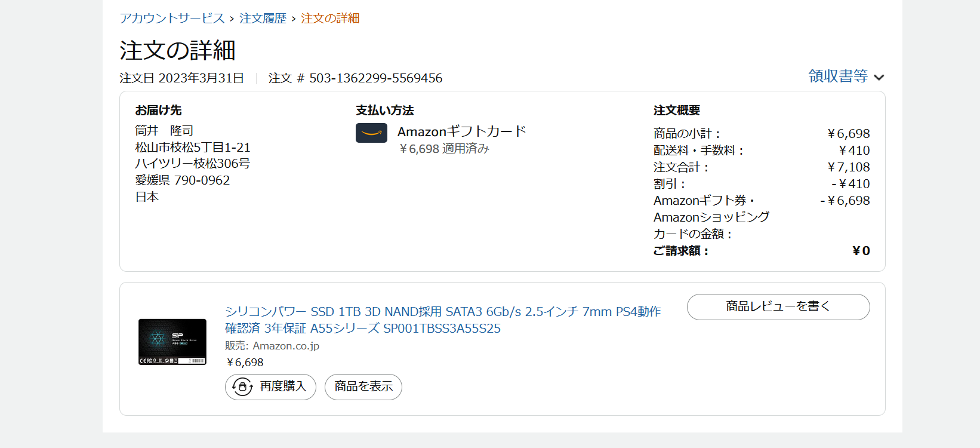Click the item price below the seller name
The width and height of the screenshot is (980, 448).
245,363
